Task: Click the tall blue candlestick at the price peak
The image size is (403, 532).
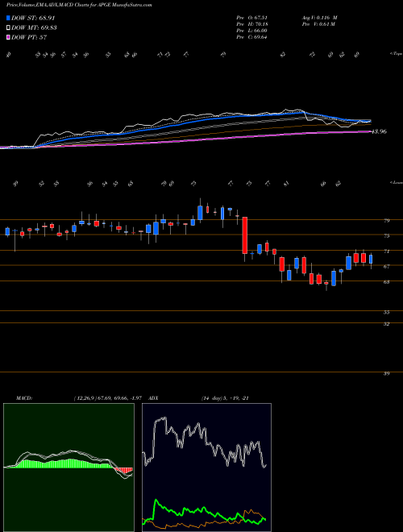Action: (200, 213)
